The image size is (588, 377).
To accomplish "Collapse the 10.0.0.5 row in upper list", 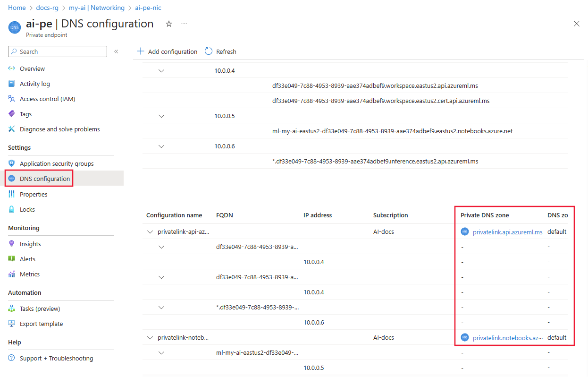I will (x=161, y=116).
